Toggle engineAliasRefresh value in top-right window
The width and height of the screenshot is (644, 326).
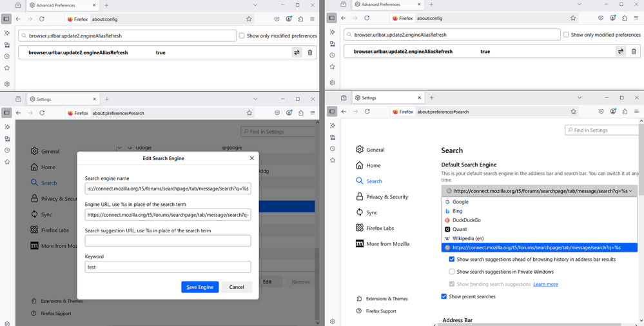point(621,52)
